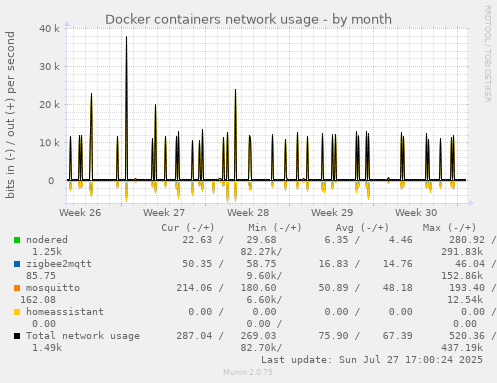
Task: Click the 'Munin 2.0.75' version text
Action: 248,372
